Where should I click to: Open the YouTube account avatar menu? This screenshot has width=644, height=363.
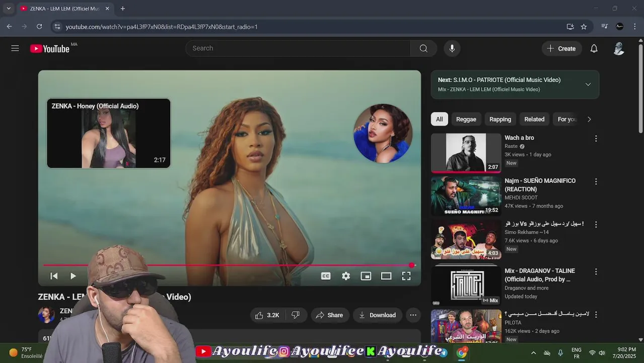click(x=619, y=48)
